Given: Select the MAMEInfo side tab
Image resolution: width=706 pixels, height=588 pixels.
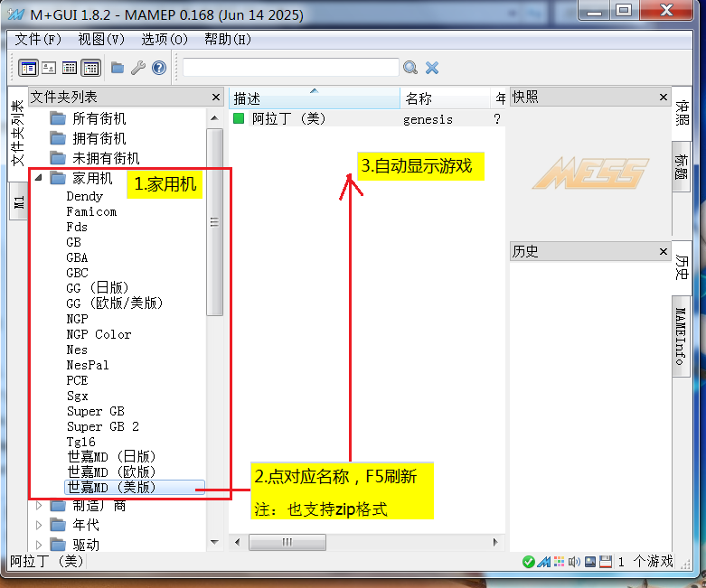Looking at the screenshot, I should click(682, 336).
